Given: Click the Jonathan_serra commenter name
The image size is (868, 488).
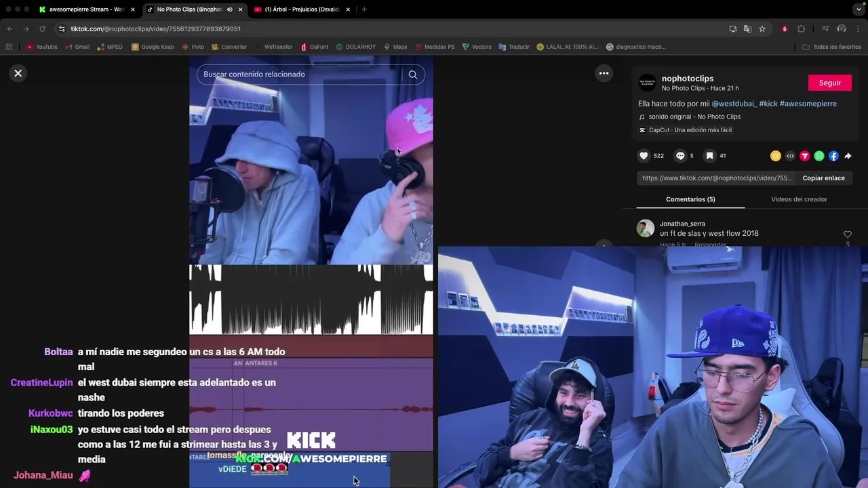Looking at the screenshot, I should tap(682, 224).
